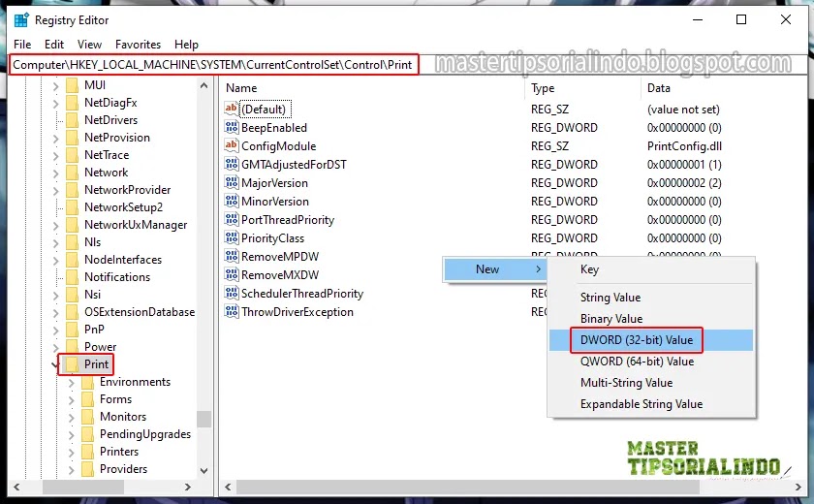Select the ConfigModule string value icon
814x504 pixels.
point(231,145)
